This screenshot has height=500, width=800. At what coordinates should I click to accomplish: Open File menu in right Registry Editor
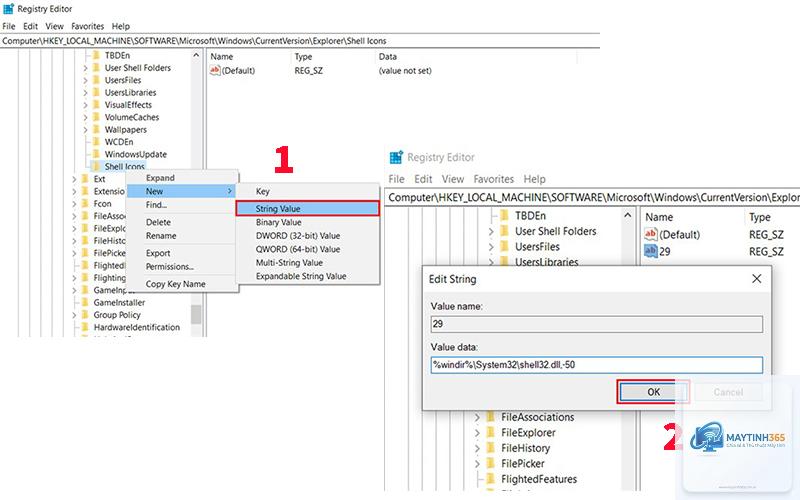[x=396, y=179]
